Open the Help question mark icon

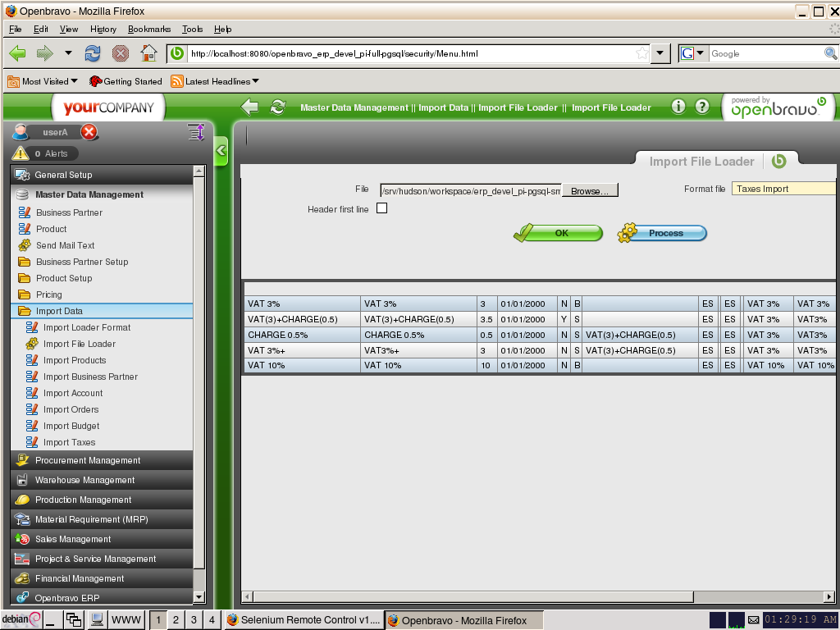(x=702, y=107)
